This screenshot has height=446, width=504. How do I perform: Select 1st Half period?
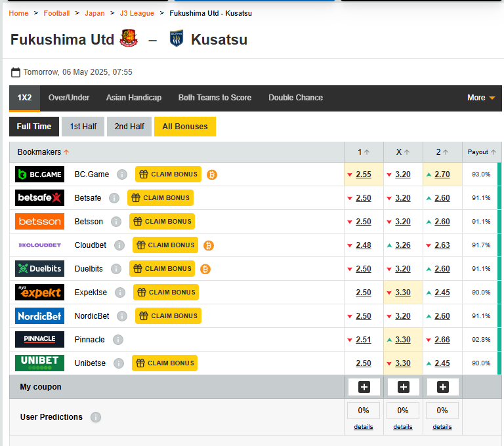click(x=83, y=127)
